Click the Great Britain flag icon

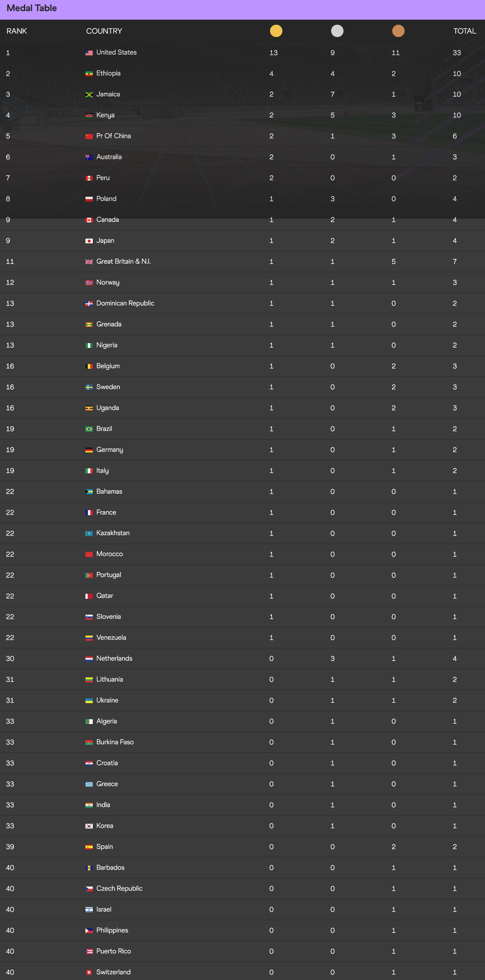pyautogui.click(x=89, y=262)
